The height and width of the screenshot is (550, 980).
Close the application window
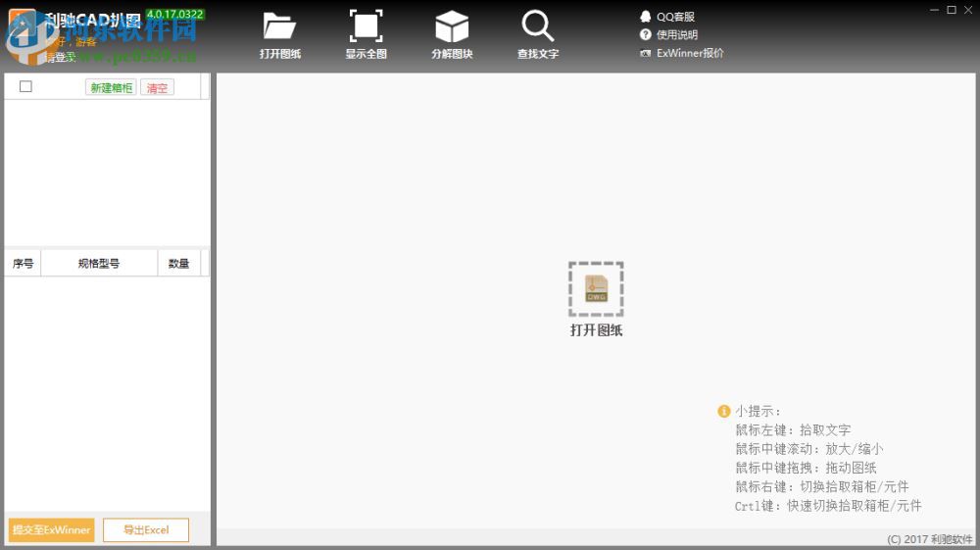click(968, 10)
